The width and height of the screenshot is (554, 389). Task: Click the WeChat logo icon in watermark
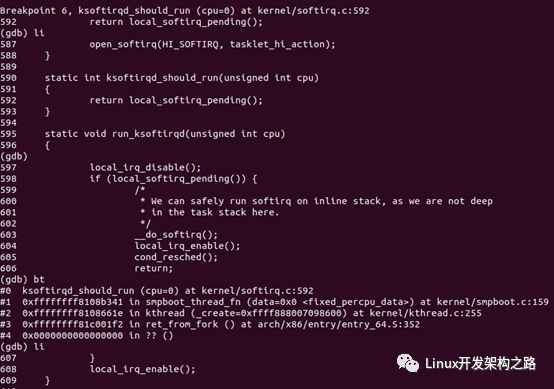pyautogui.click(x=408, y=363)
